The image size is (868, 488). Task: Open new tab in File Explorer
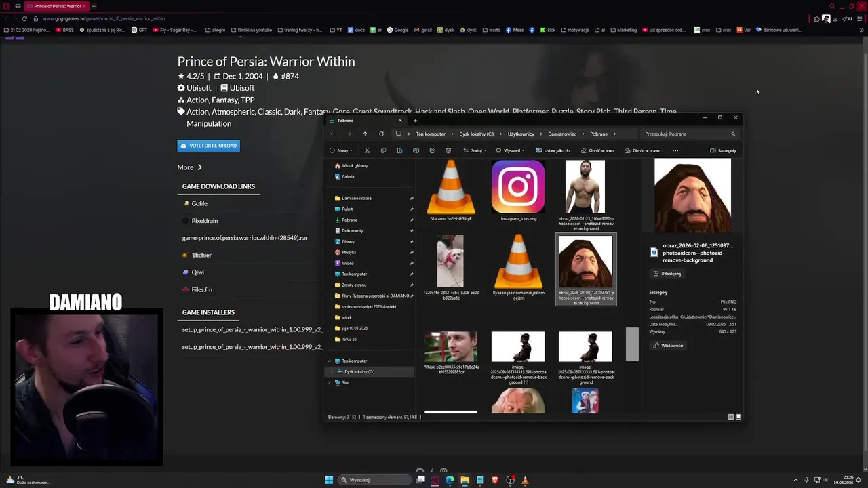click(415, 121)
